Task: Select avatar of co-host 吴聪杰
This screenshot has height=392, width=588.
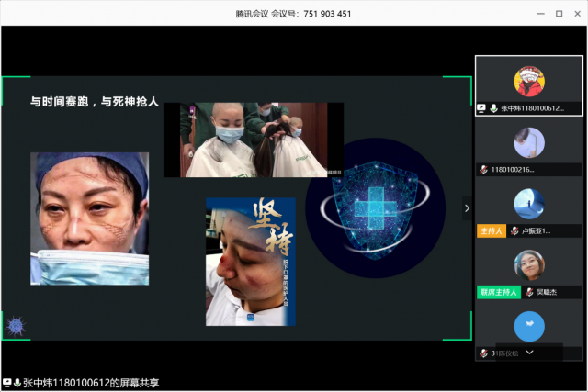Action: coord(529,265)
